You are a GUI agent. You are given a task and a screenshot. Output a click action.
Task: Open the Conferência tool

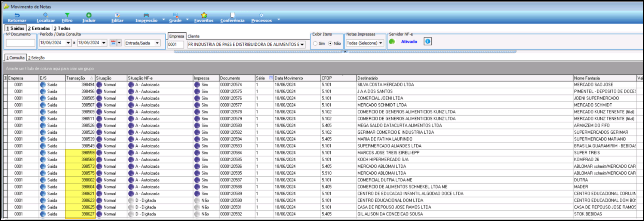pos(232,15)
